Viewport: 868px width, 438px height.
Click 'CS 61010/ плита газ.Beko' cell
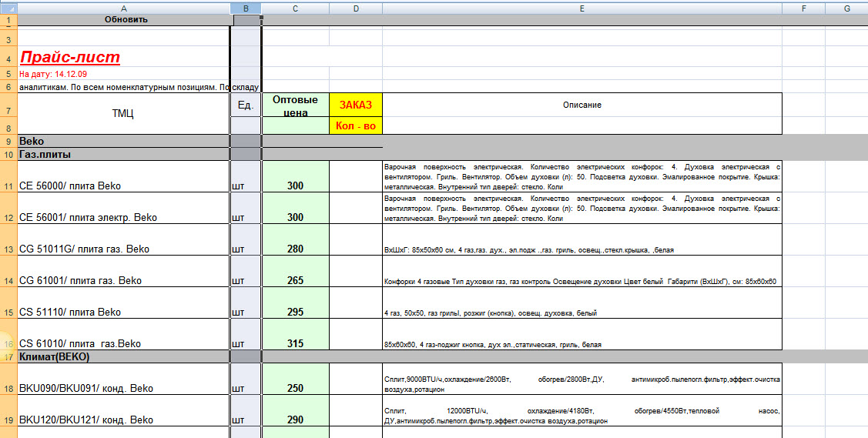pos(123,334)
